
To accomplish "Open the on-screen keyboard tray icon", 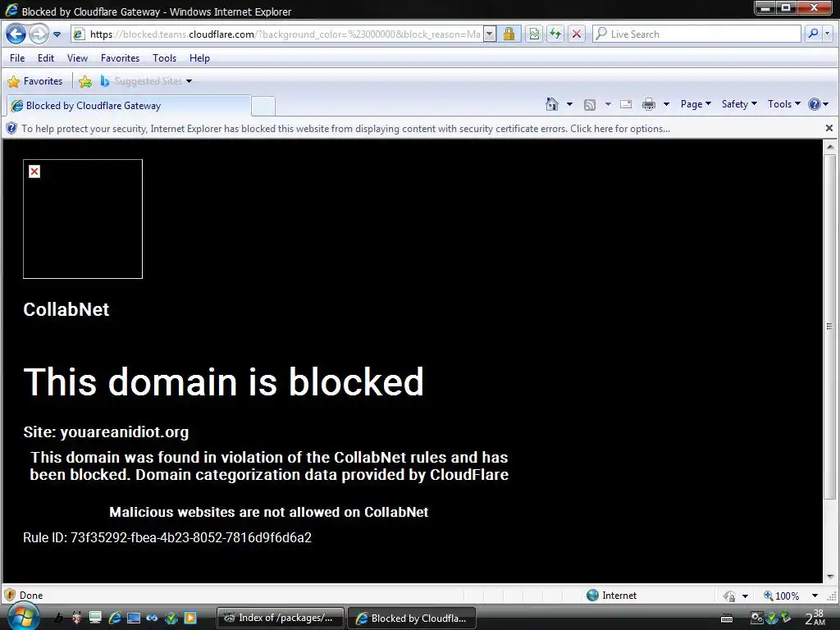I will pyautogui.click(x=727, y=619).
